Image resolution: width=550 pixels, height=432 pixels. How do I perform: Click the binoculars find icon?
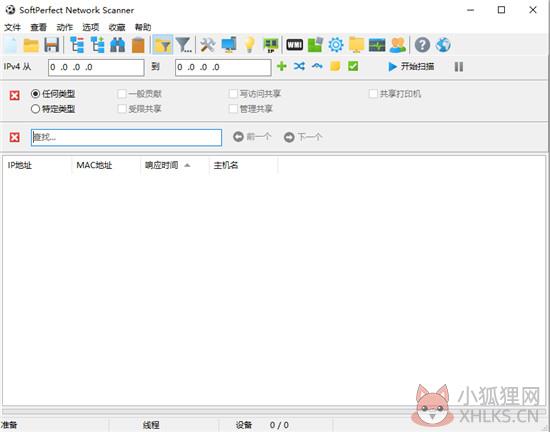[x=118, y=45]
